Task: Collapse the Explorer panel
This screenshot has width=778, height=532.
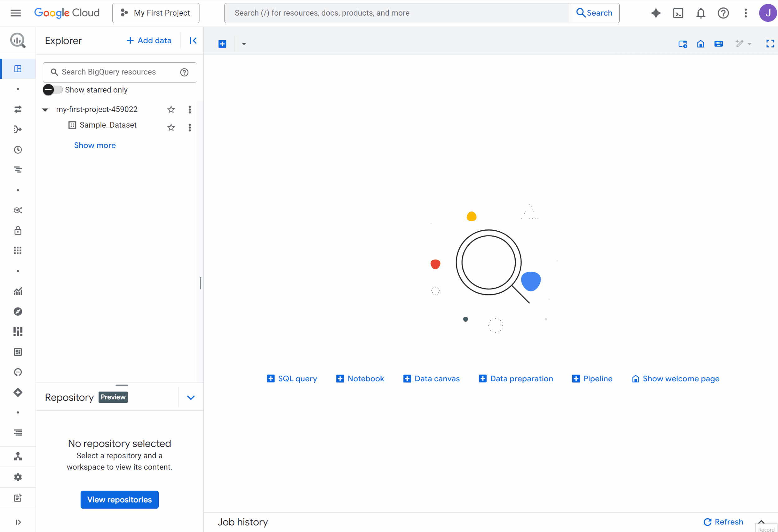Action: (x=193, y=40)
